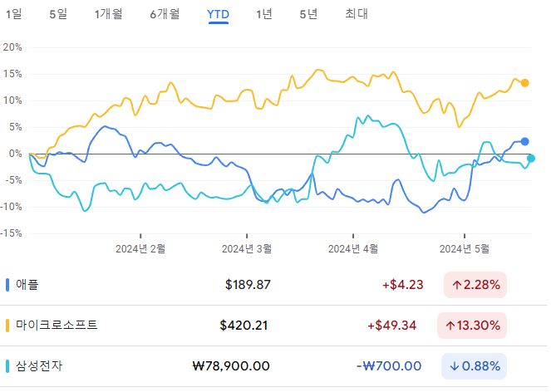551x392 pixels.
Task: Click the 0% y-axis label
Action: click(x=16, y=154)
